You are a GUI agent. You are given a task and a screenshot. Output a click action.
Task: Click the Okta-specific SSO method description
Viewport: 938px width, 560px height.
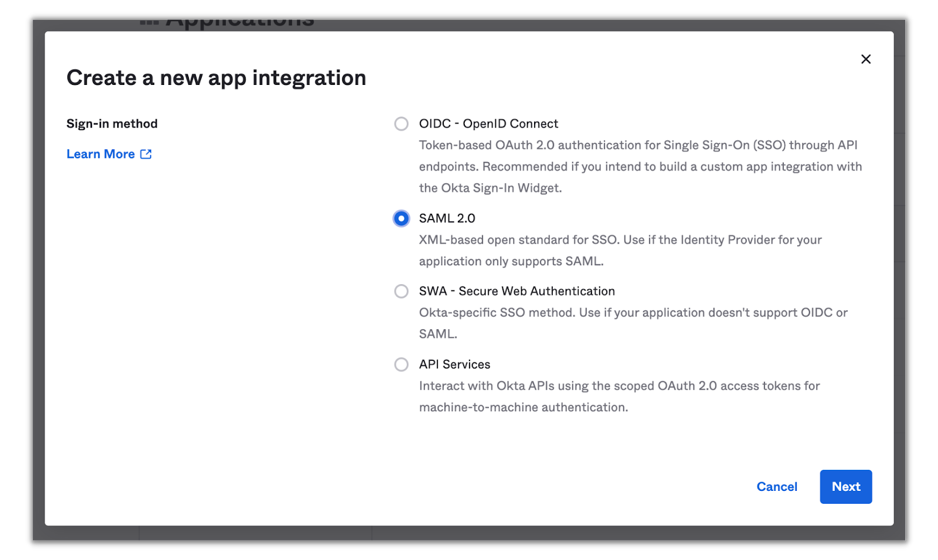point(633,313)
